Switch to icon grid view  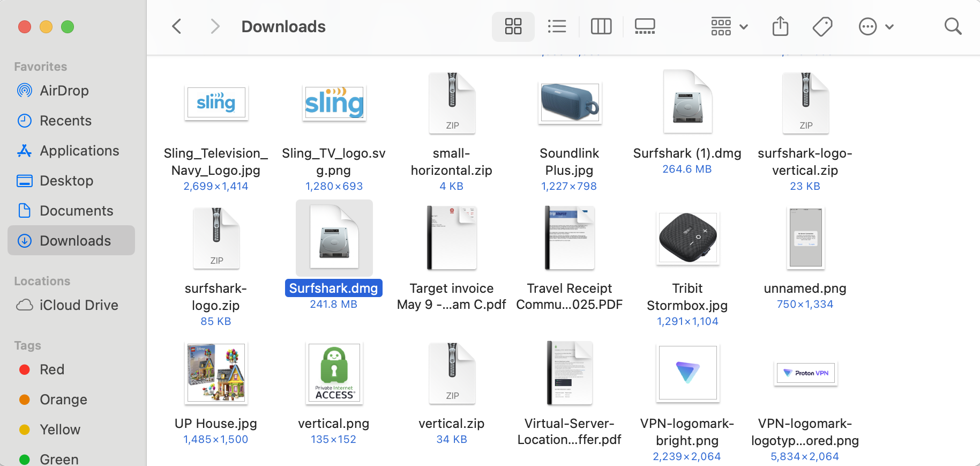513,26
